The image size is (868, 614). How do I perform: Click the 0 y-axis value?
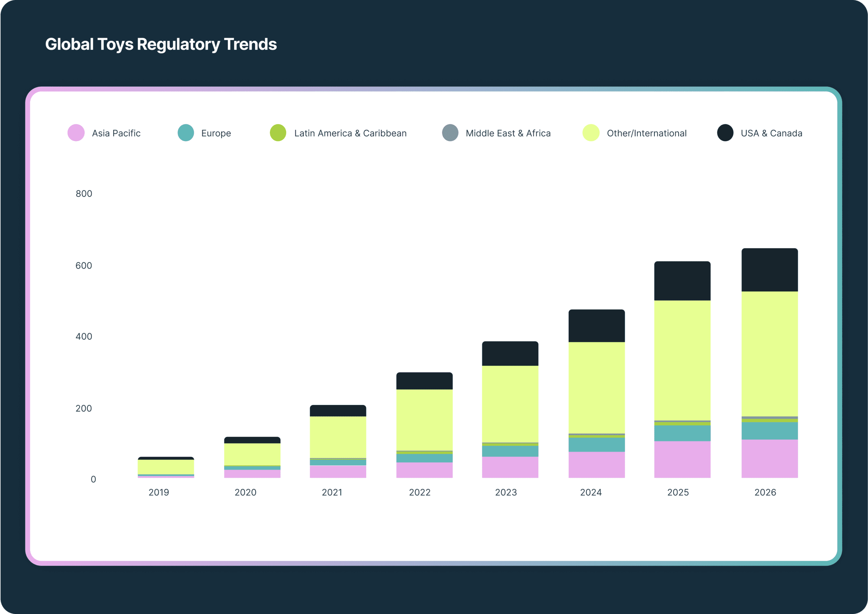93,479
